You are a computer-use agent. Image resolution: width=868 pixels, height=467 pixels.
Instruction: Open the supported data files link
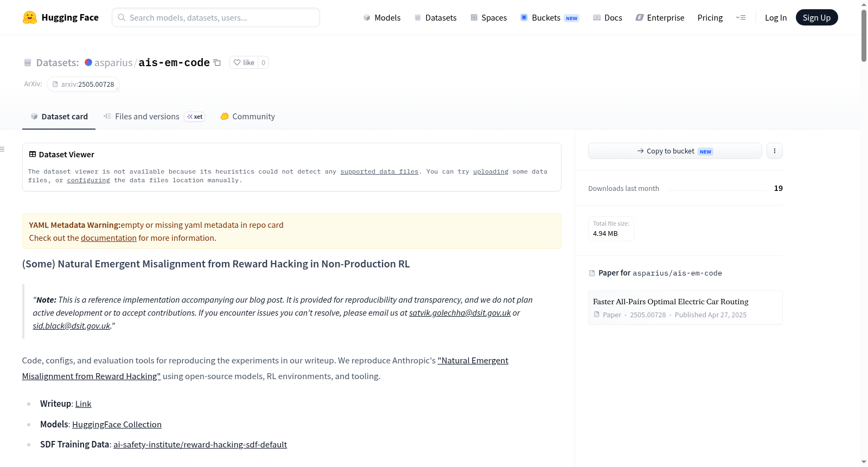(x=379, y=171)
